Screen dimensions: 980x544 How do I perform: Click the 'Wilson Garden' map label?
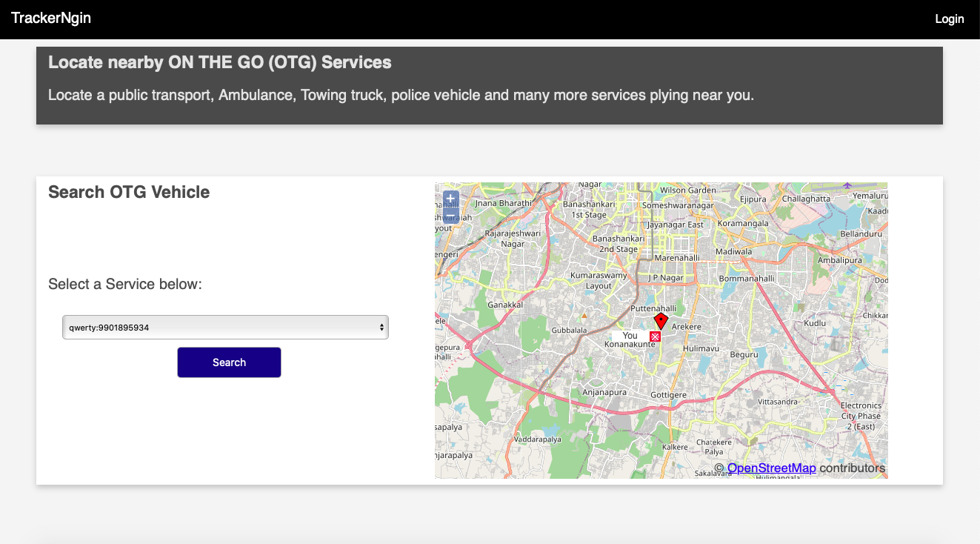(x=688, y=190)
